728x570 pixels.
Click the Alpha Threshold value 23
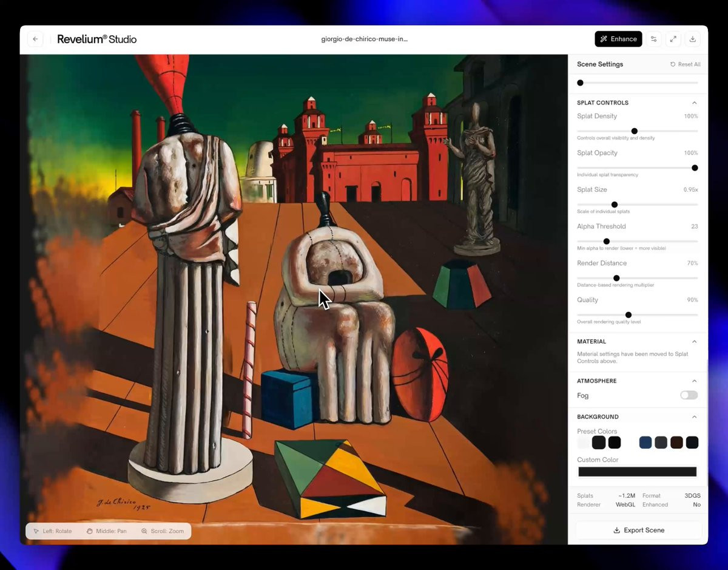coord(695,226)
